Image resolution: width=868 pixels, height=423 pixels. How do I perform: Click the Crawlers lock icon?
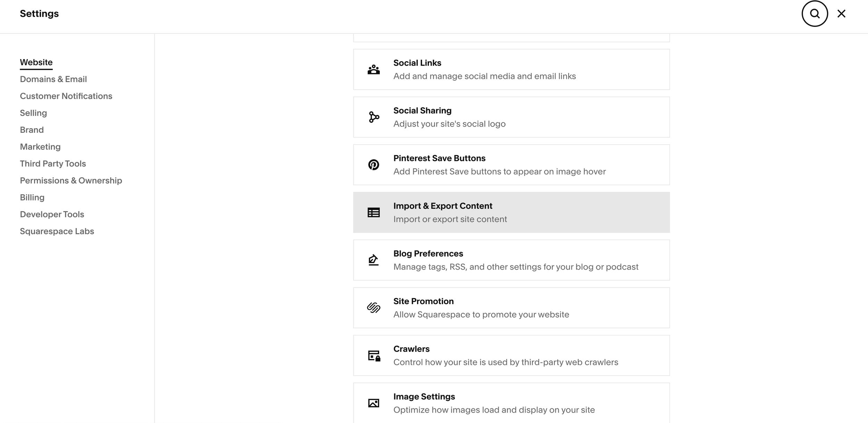[373, 355]
